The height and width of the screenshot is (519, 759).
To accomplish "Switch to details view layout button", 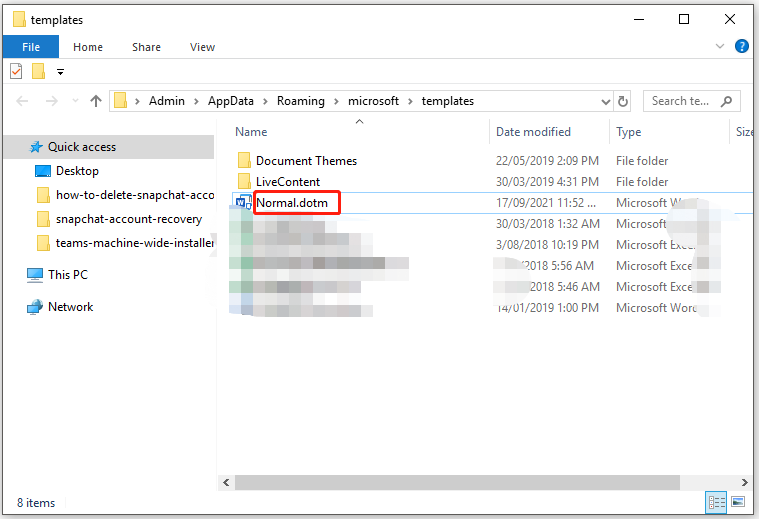I will [x=717, y=502].
